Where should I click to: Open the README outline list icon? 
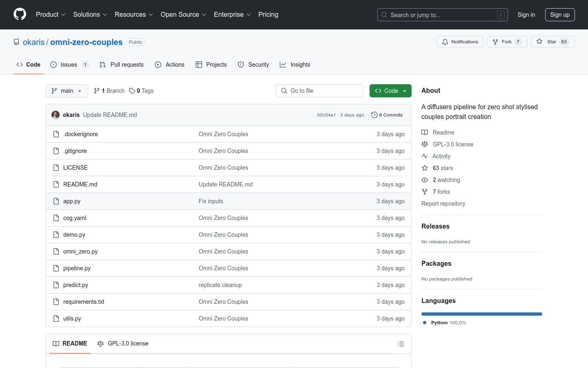401,344
